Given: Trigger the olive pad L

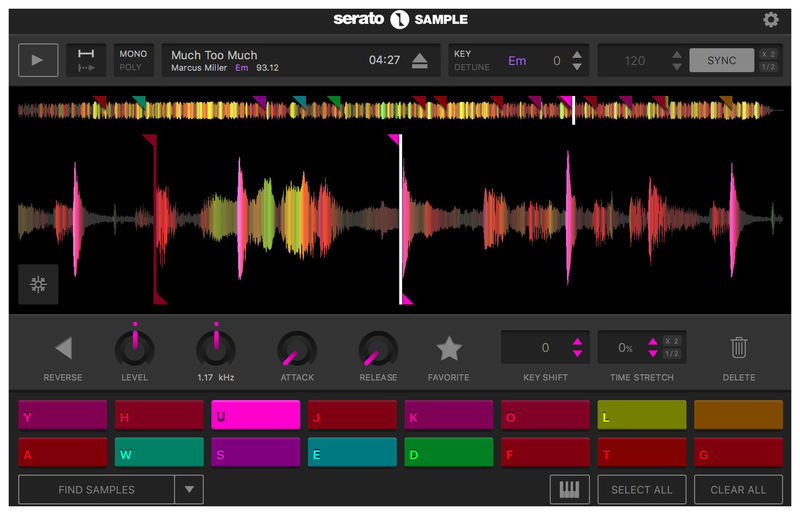Looking at the screenshot, I should [x=642, y=415].
